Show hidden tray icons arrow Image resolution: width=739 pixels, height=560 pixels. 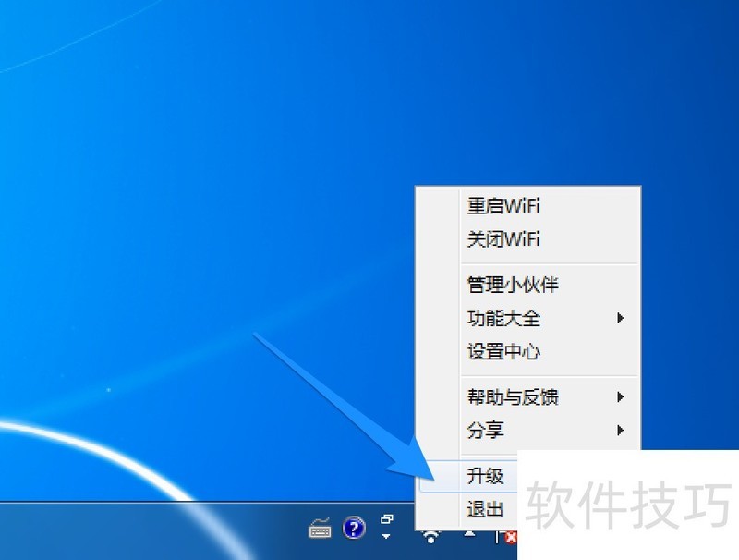click(470, 533)
